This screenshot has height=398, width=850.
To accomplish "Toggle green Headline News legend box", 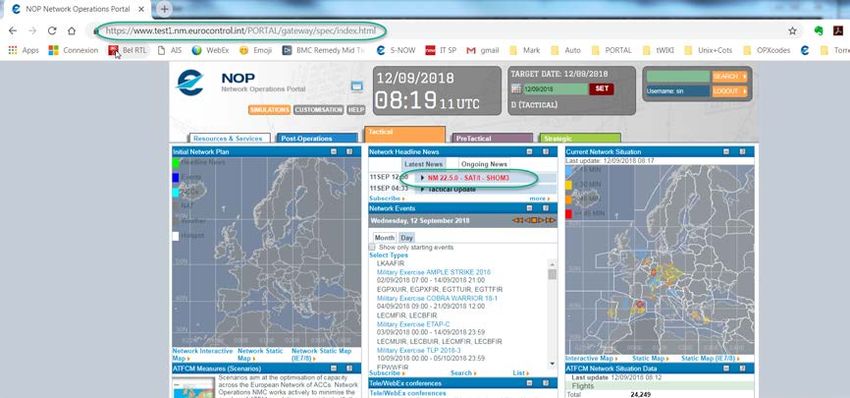I will pos(176,163).
